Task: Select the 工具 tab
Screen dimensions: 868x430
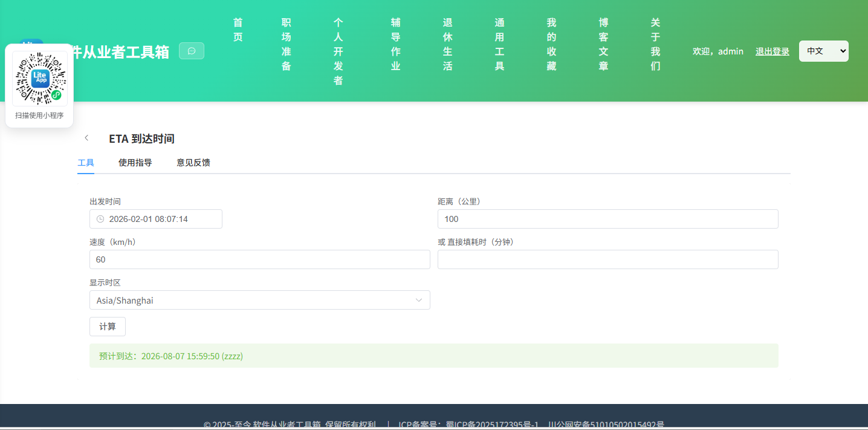Action: (86, 163)
